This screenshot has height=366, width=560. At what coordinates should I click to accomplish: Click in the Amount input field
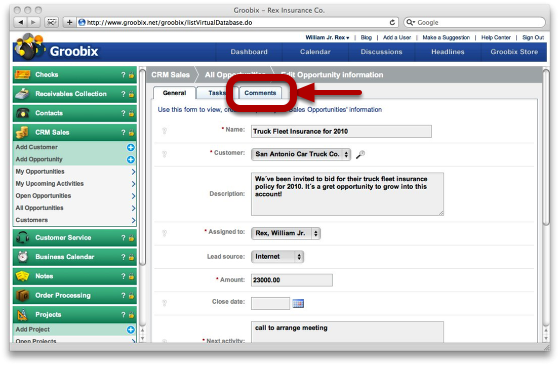tap(292, 280)
